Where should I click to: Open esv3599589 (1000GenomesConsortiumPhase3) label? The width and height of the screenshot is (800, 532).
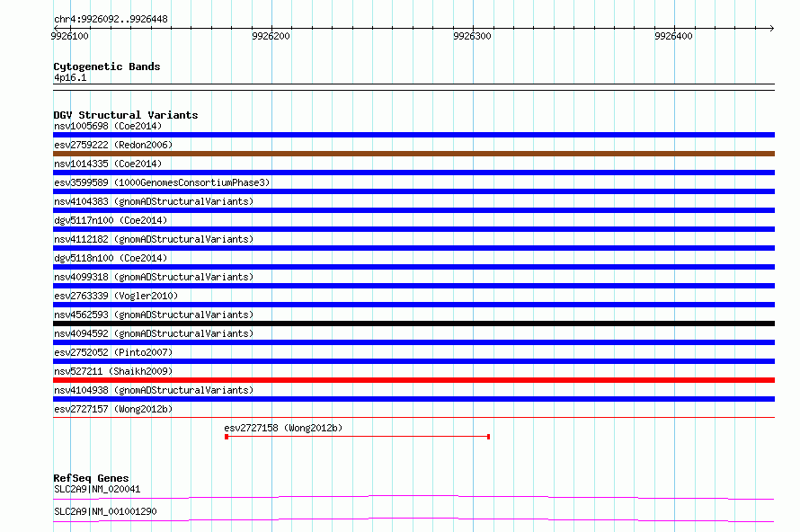coord(162,182)
